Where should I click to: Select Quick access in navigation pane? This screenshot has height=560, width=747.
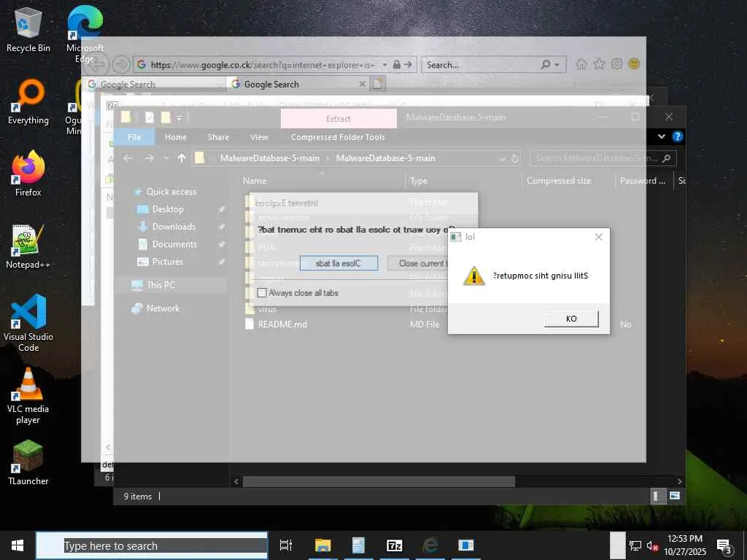coord(171,192)
